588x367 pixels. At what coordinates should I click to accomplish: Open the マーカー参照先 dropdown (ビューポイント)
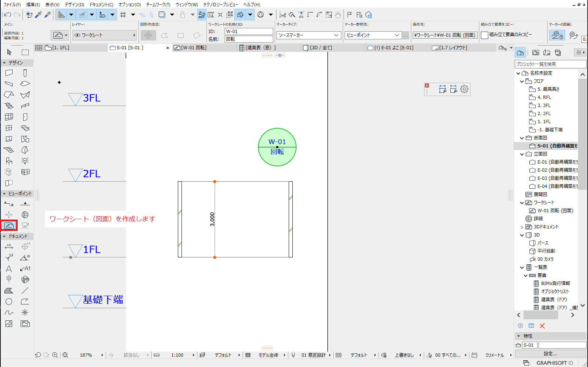coord(373,35)
